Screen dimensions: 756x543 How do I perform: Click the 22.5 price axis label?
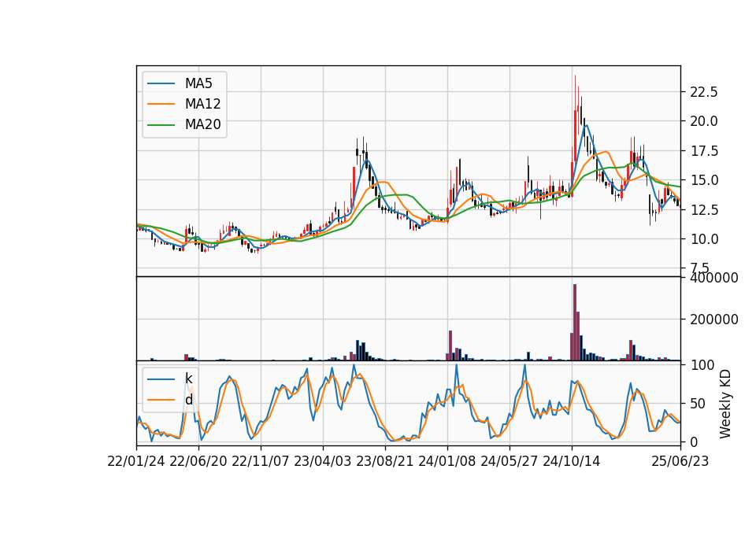[704, 91]
